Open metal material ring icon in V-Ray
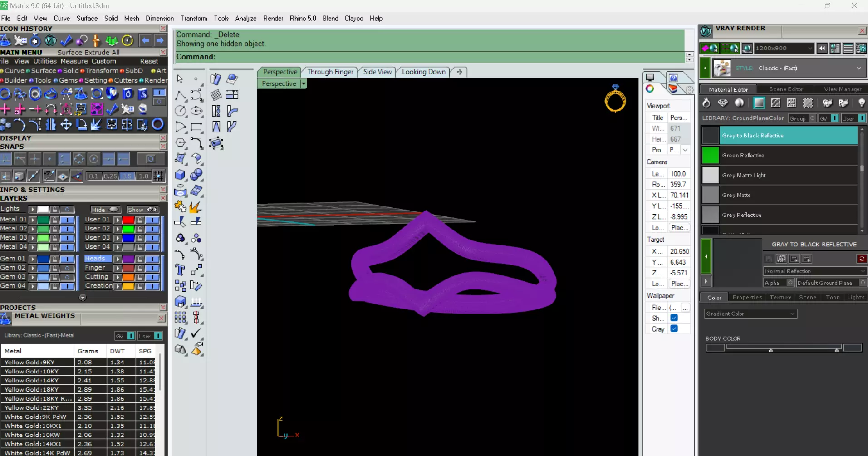This screenshot has height=456, width=868. [x=706, y=103]
